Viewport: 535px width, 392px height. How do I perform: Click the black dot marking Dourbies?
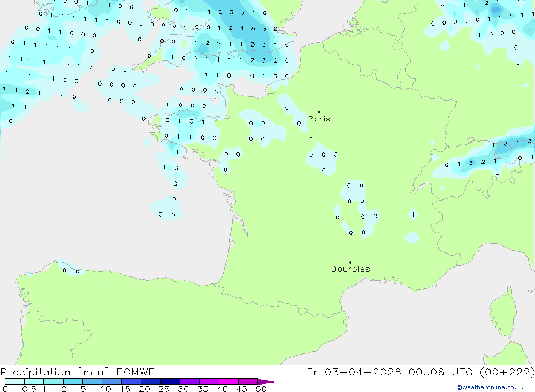pos(350,262)
